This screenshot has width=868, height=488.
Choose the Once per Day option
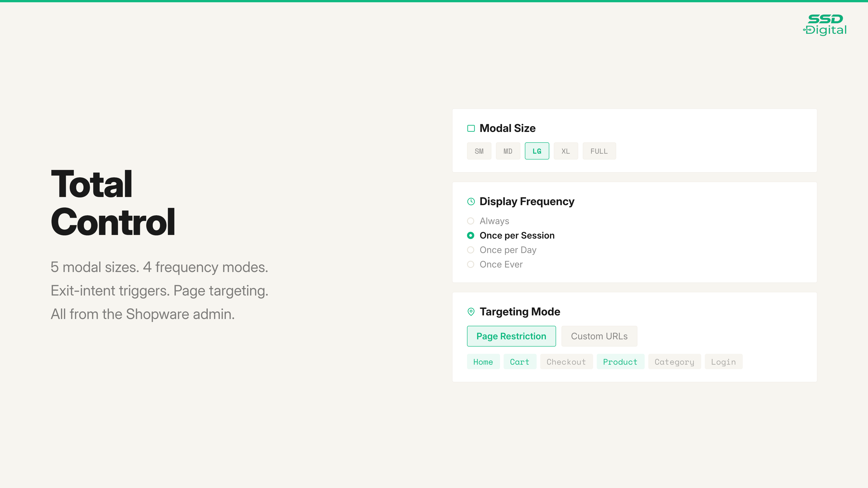pos(471,250)
